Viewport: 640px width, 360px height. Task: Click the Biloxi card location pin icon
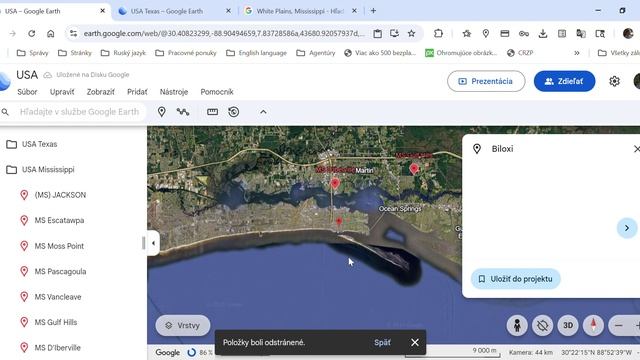tap(477, 149)
